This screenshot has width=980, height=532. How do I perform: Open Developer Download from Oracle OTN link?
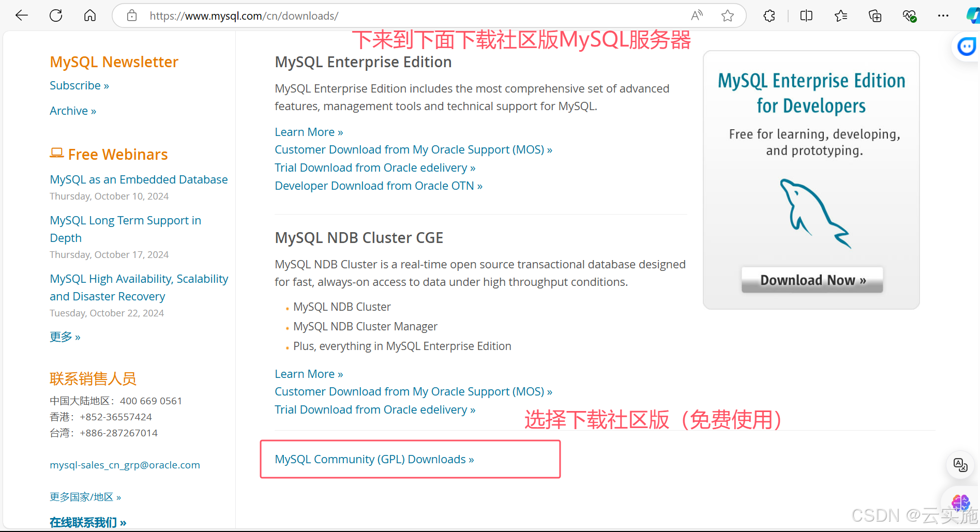(379, 186)
